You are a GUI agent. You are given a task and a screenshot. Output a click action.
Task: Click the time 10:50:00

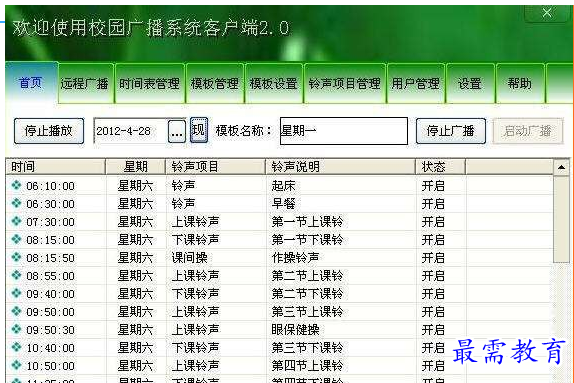(x=51, y=366)
